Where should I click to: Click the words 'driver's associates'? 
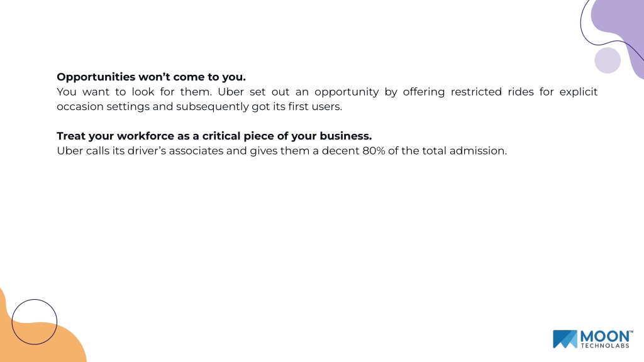click(176, 151)
